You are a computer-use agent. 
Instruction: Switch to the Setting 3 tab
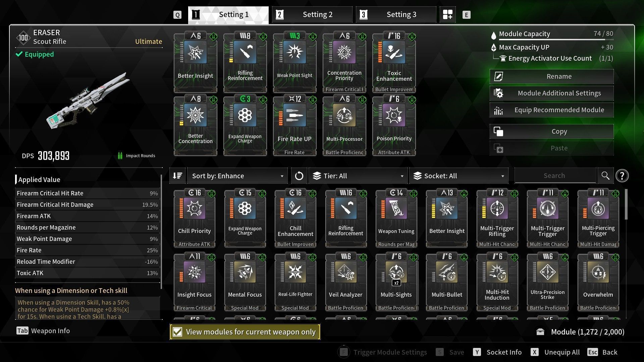396,14
